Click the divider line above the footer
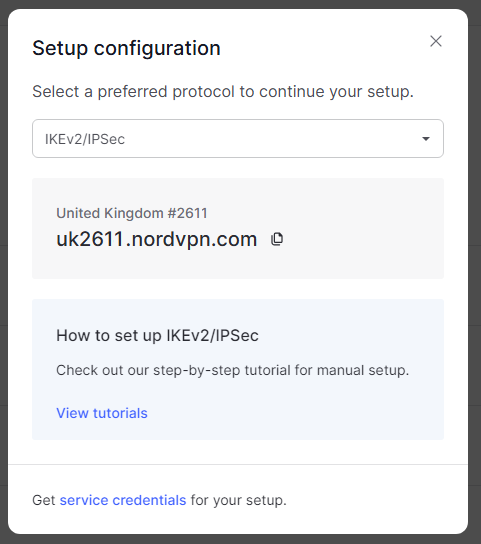 coord(238,464)
